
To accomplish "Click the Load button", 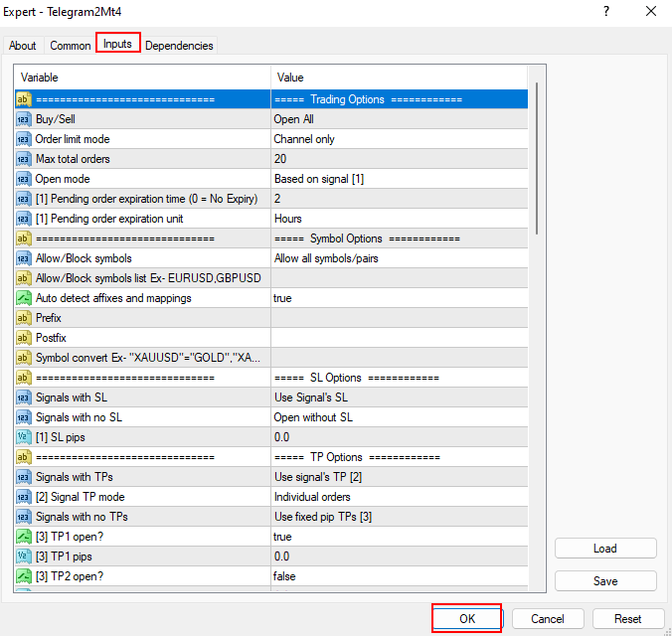I will tap(605, 549).
